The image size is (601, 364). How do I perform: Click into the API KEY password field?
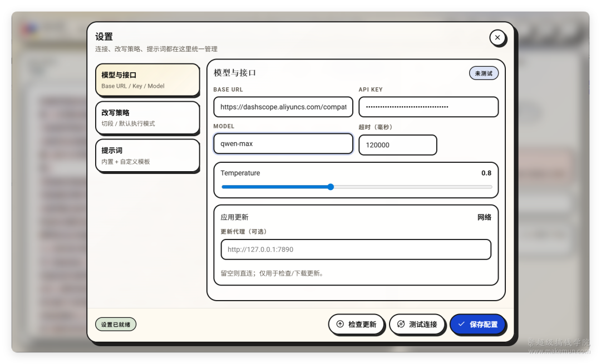(x=428, y=107)
